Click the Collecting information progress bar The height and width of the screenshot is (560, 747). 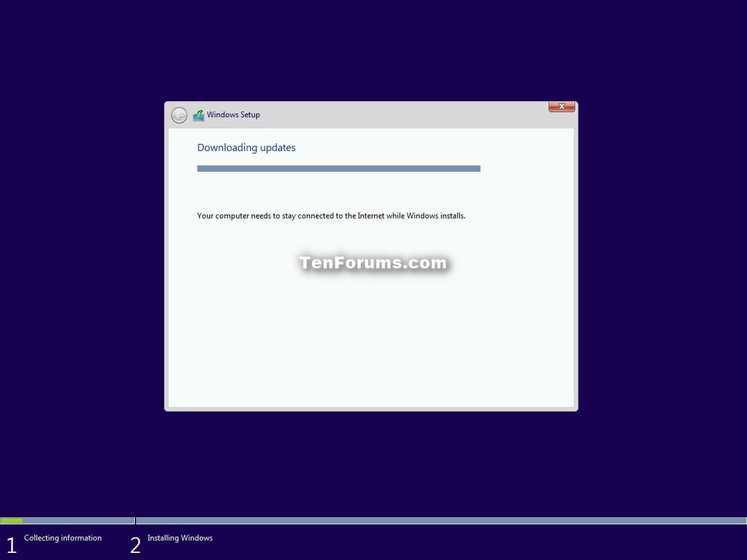click(x=67, y=520)
